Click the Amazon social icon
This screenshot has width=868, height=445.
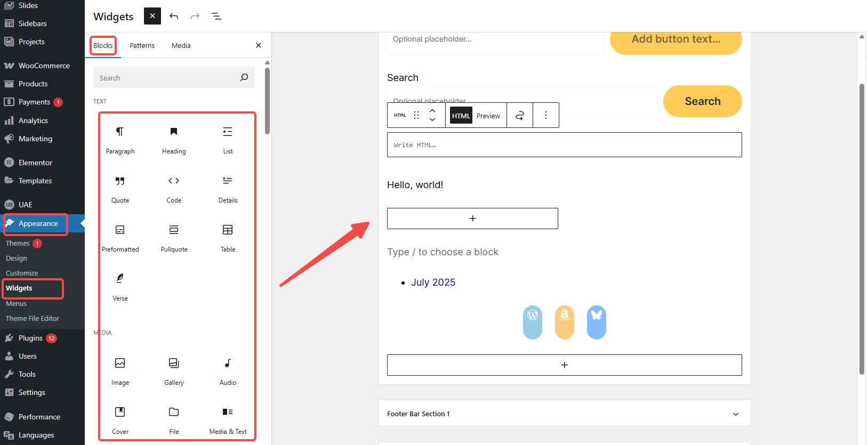(x=564, y=322)
